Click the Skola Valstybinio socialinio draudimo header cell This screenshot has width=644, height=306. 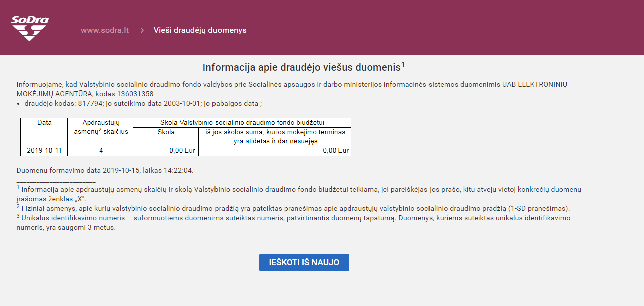242,123
